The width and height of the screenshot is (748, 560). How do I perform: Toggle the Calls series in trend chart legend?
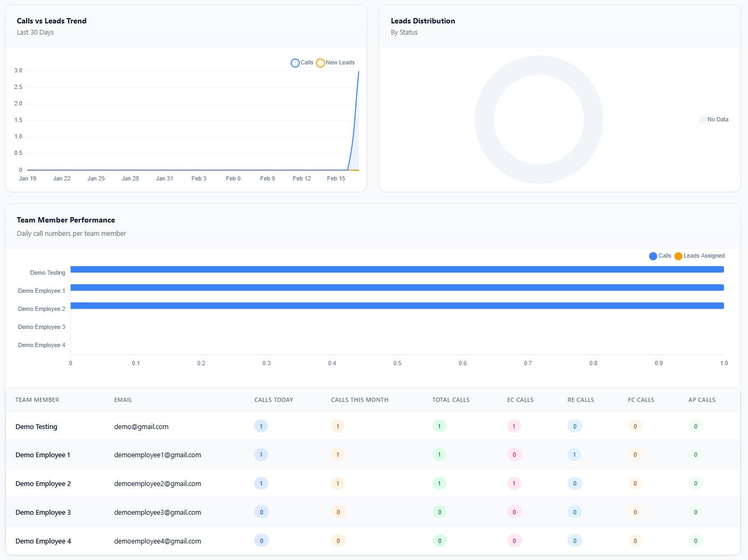click(302, 62)
